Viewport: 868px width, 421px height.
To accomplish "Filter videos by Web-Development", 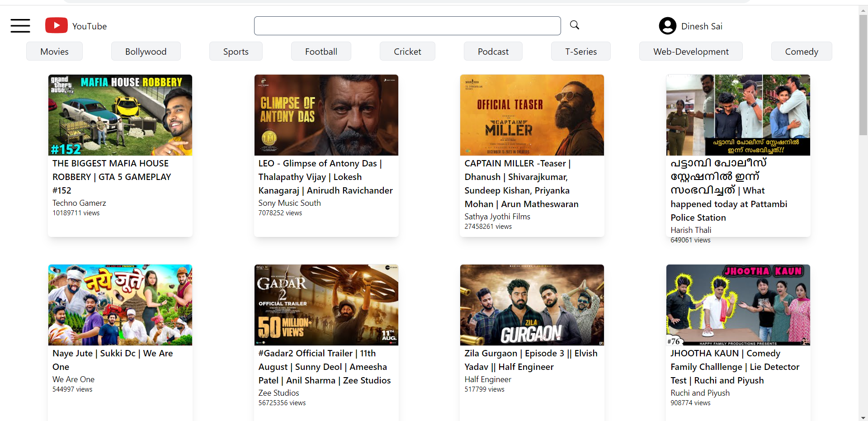I will point(691,51).
